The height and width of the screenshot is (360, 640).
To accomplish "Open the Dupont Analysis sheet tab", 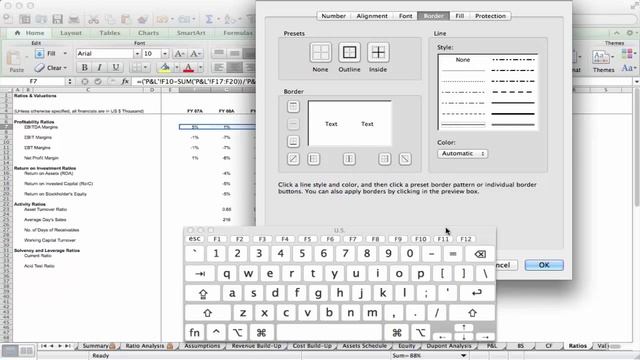I will (x=449, y=346).
